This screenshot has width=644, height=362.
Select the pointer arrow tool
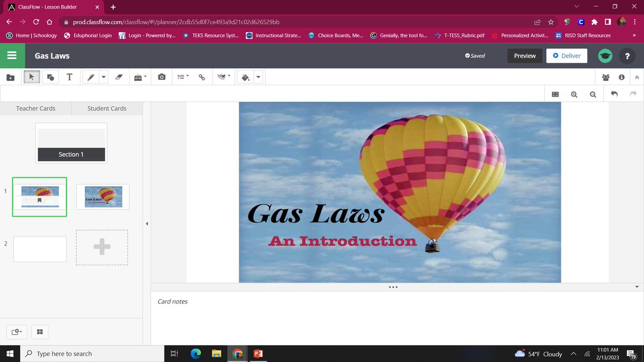pyautogui.click(x=31, y=77)
